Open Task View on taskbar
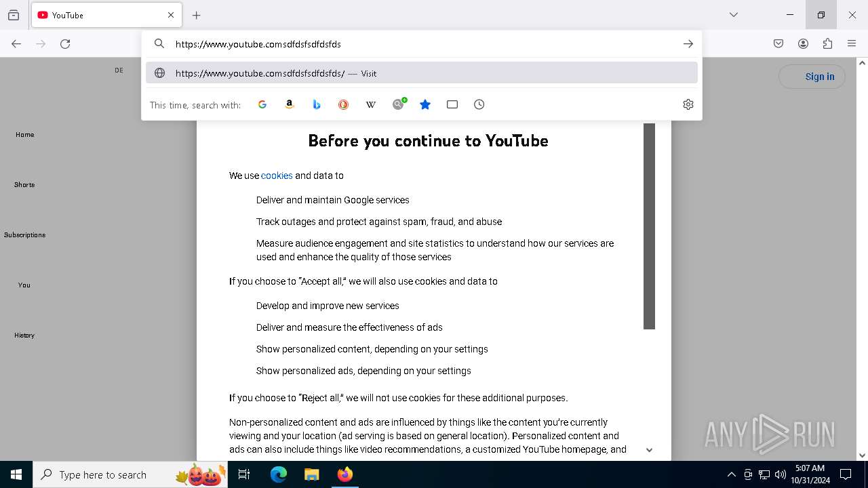868x488 pixels. pyautogui.click(x=244, y=474)
